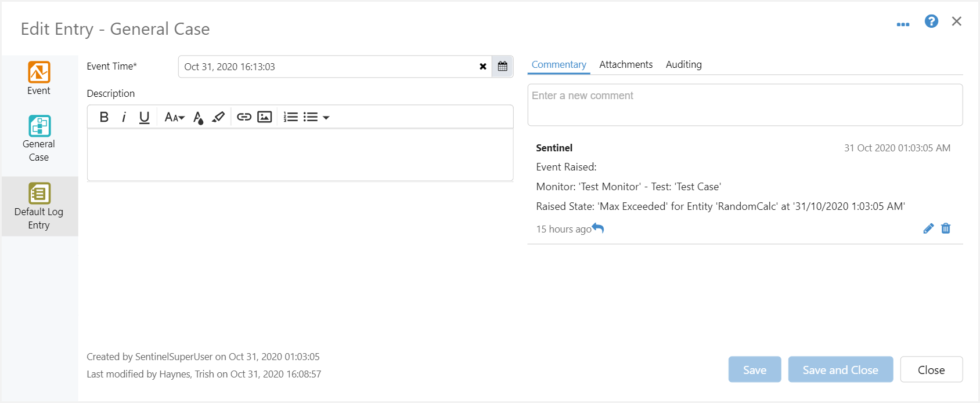The image size is (980, 403).
Task: Open the font size dropdown
Action: coord(174,117)
